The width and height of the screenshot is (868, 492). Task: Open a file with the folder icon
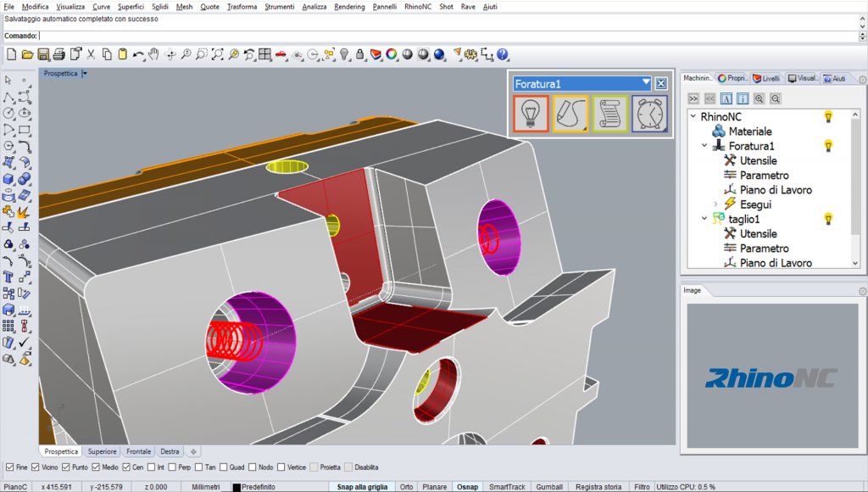[x=27, y=54]
